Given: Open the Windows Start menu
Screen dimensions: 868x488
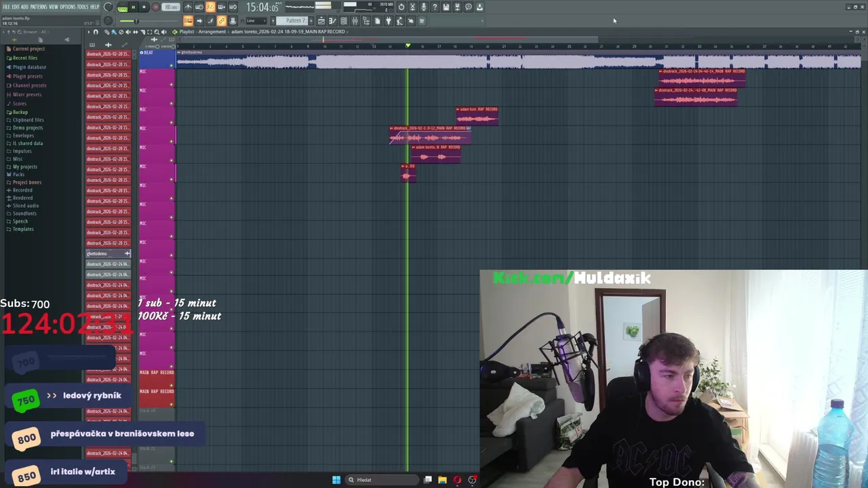Looking at the screenshot, I should click(336, 480).
